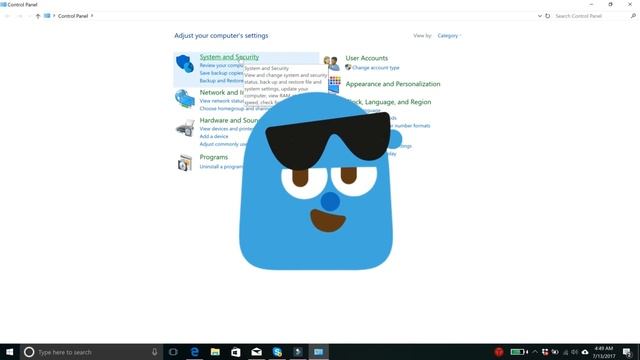
Task: Open Hardware and Sound heading link
Action: (229, 120)
